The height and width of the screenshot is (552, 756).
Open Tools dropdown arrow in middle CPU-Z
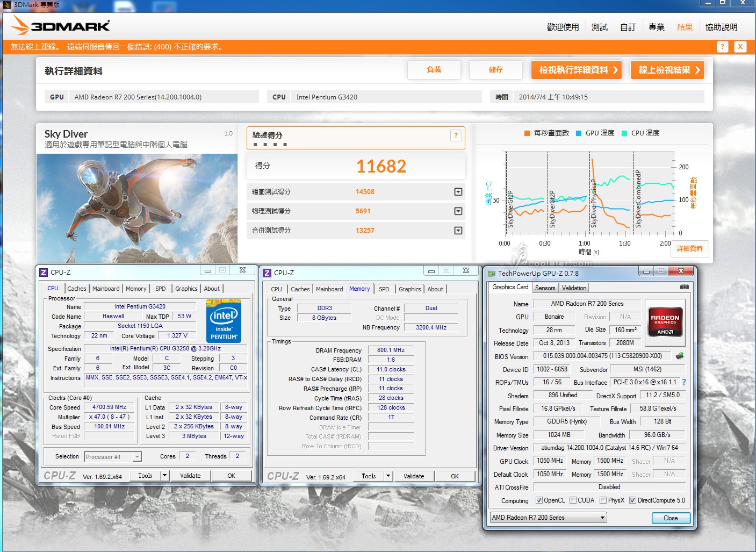[388, 476]
